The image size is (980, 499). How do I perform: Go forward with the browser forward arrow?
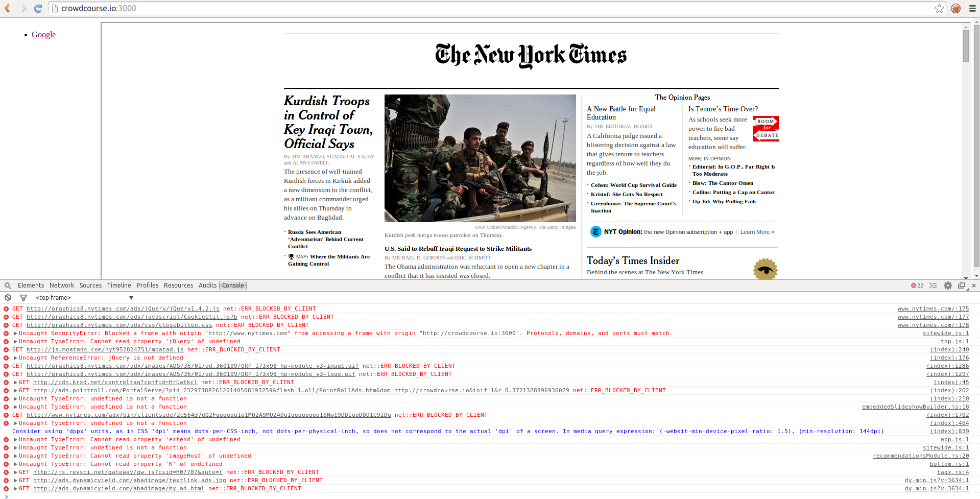tap(23, 8)
